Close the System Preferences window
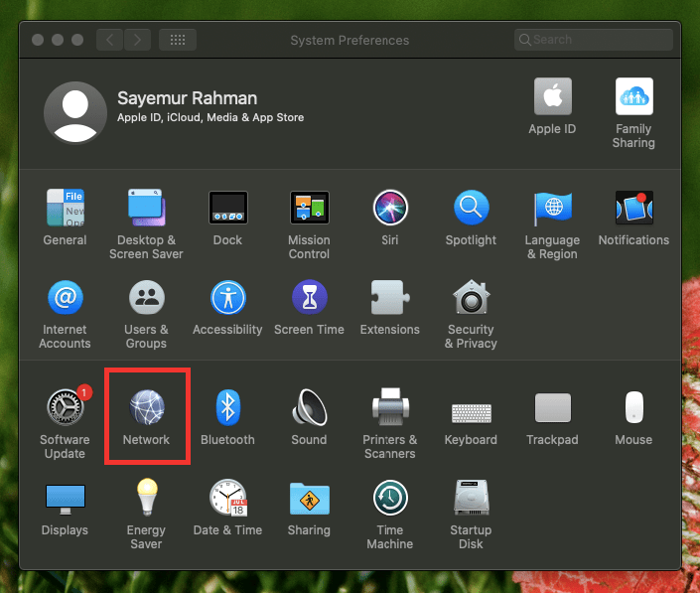This screenshot has height=593, width=700. [x=38, y=40]
